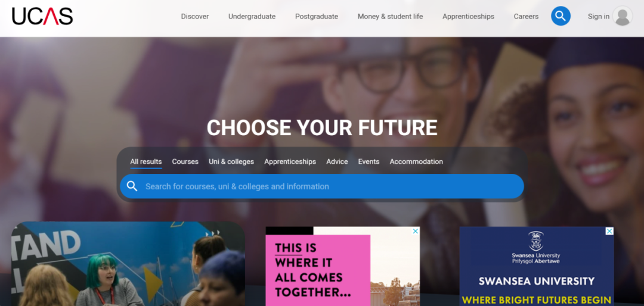Viewport: 644px width, 306px height.
Task: Select the All results search tab
Action: [x=146, y=161]
